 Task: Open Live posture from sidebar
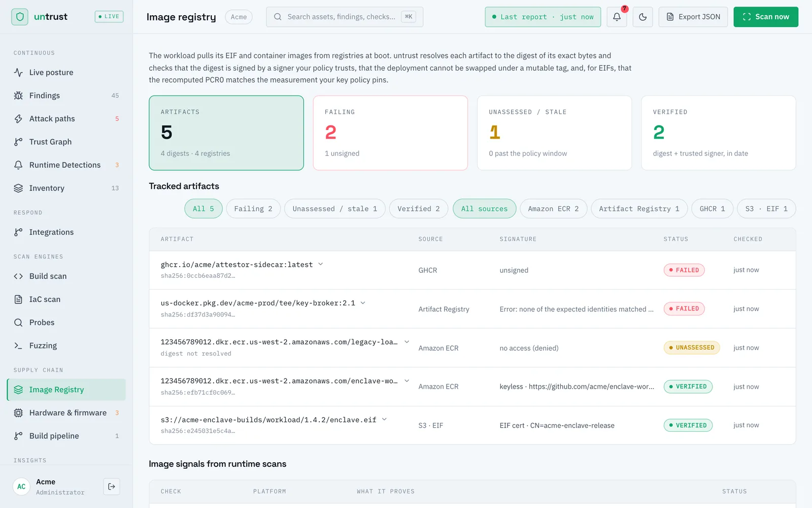point(66,73)
